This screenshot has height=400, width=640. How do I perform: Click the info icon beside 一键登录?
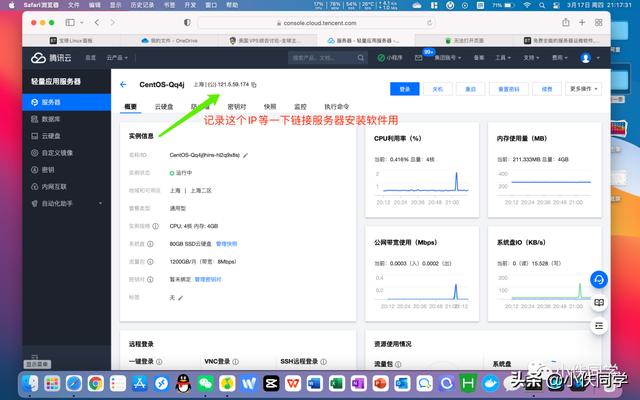pyautogui.click(x=159, y=362)
